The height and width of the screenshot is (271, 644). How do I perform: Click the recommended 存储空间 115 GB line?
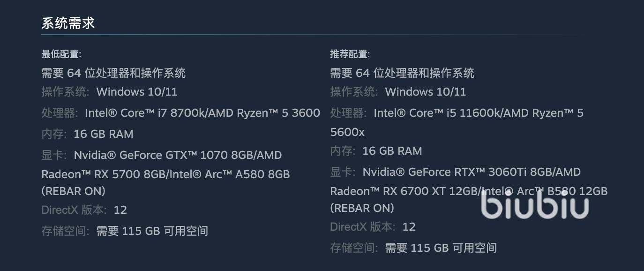413,248
